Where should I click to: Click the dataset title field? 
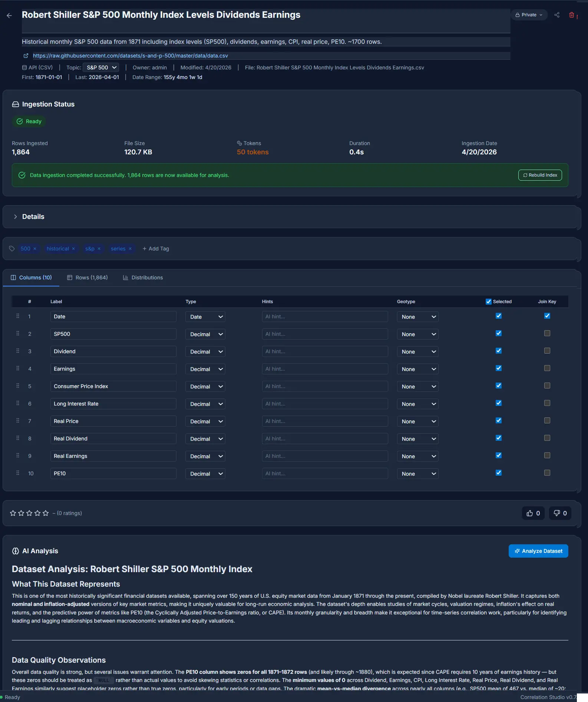[266, 21]
